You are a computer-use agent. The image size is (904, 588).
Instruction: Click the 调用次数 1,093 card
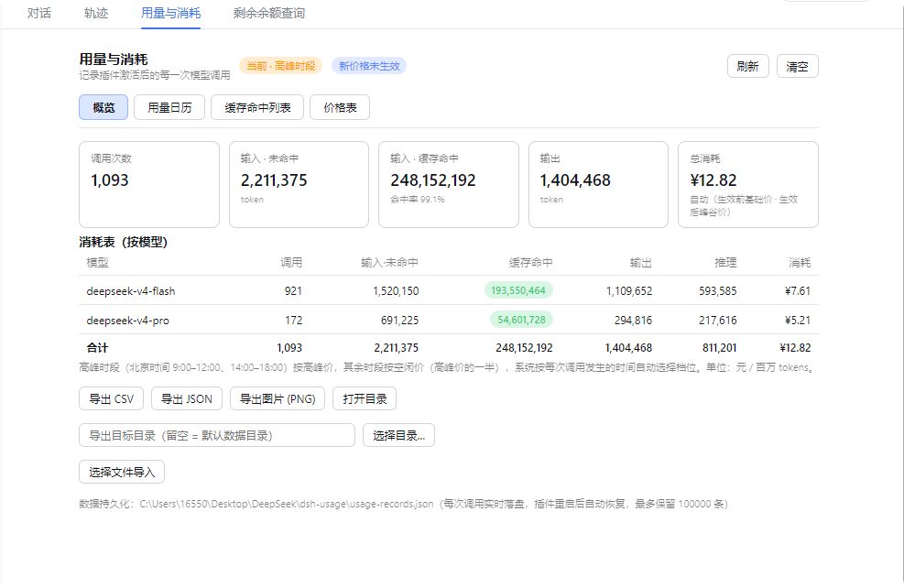click(149, 184)
